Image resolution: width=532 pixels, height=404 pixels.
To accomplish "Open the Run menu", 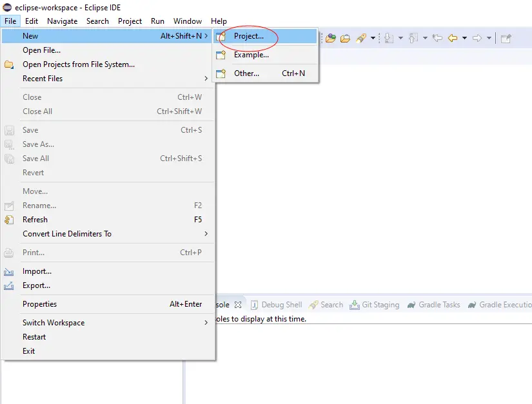I will pyautogui.click(x=157, y=21).
